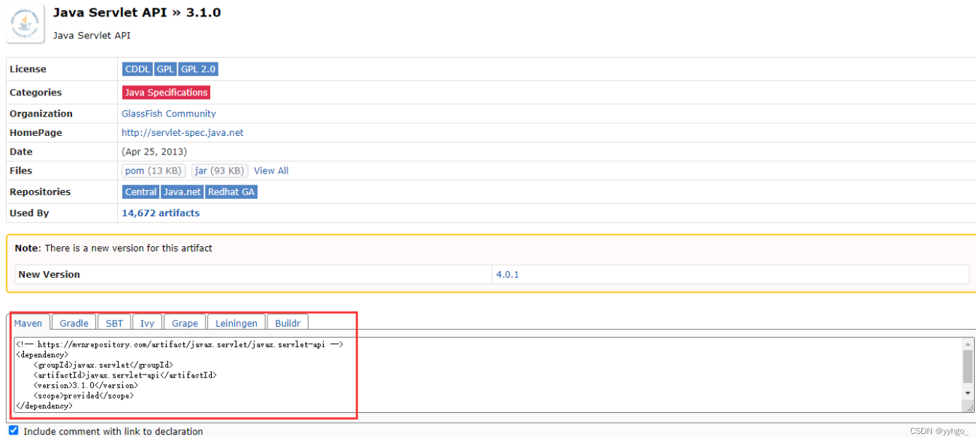Open the Java.net repository tag

click(182, 191)
